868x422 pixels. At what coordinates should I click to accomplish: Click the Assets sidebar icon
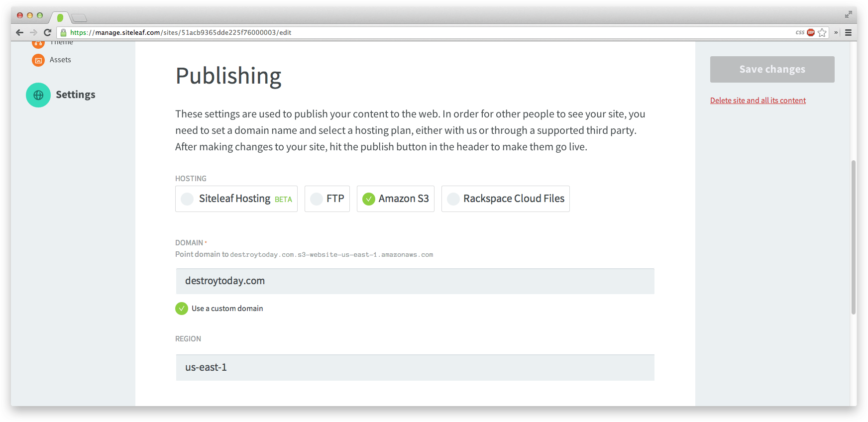tap(38, 60)
